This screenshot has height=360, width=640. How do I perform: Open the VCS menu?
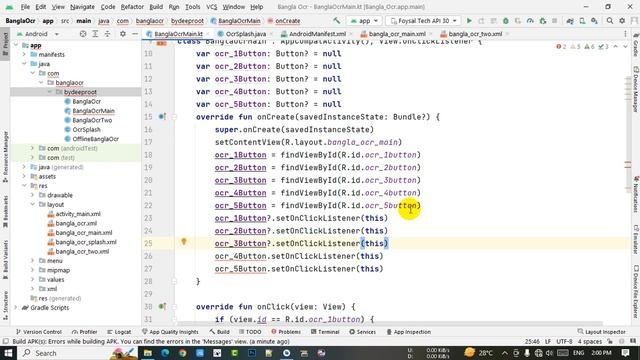point(211,7)
